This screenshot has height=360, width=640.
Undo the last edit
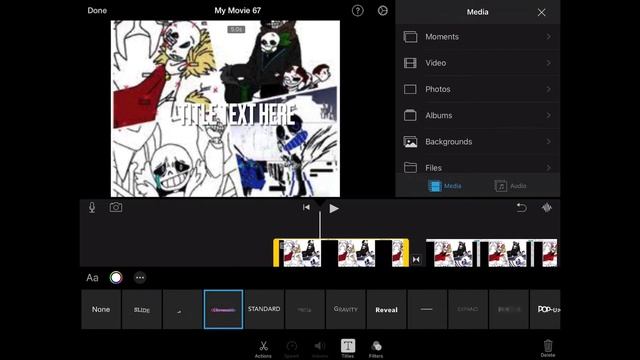(521, 208)
